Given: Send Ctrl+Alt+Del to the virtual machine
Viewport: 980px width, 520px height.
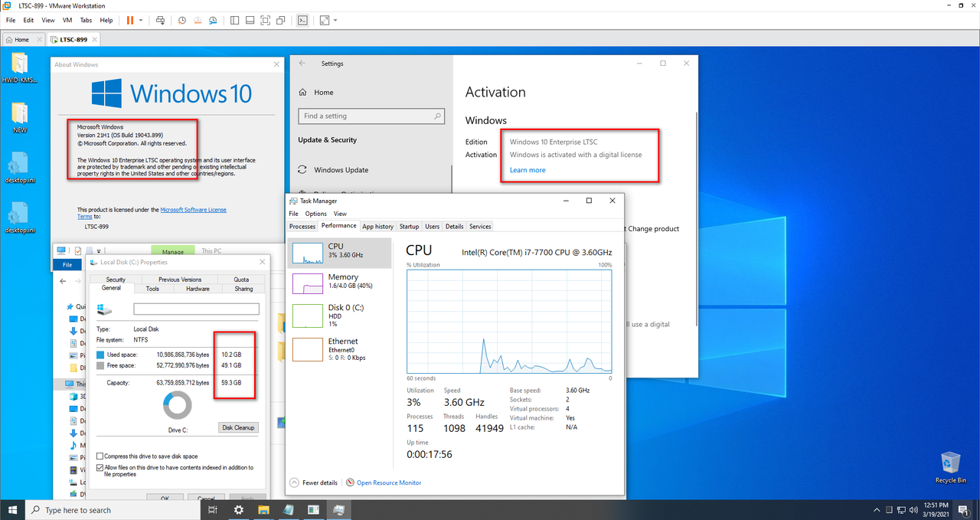Looking at the screenshot, I should 159,20.
